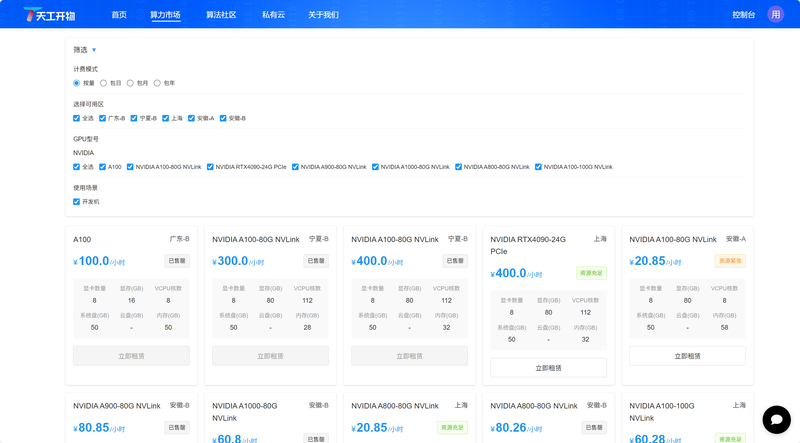800x443 pixels.
Task: Uncheck the 广东-B zone checkbox
Action: click(x=103, y=118)
